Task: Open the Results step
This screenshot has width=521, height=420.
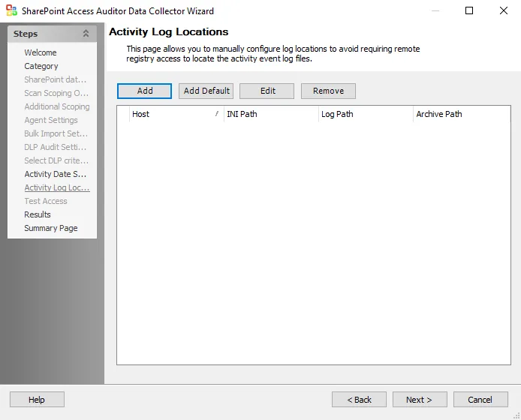Action: click(x=38, y=214)
